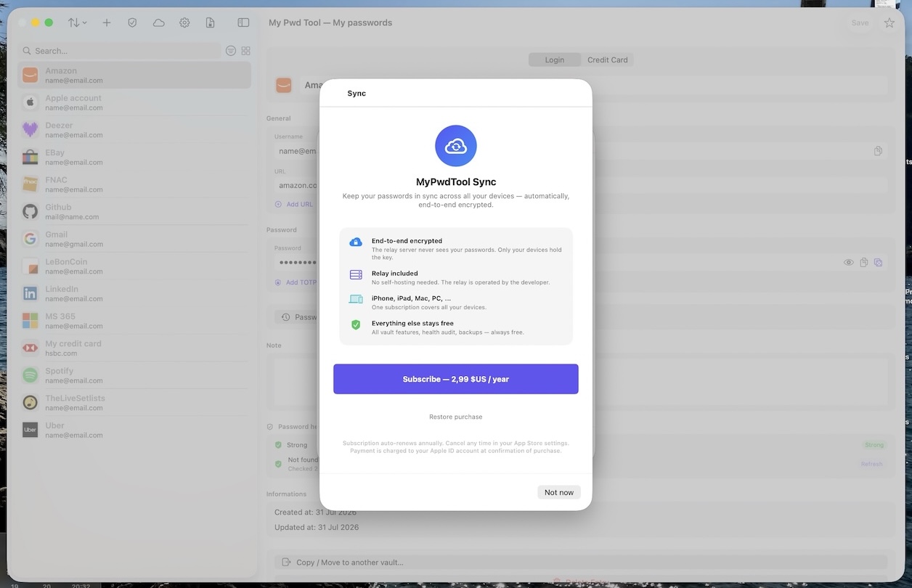
Task: Click the filter icon beside search
Action: click(x=231, y=51)
